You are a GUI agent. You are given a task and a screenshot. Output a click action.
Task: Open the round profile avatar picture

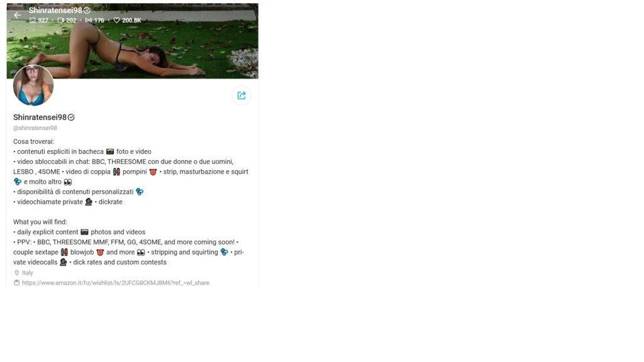(33, 85)
